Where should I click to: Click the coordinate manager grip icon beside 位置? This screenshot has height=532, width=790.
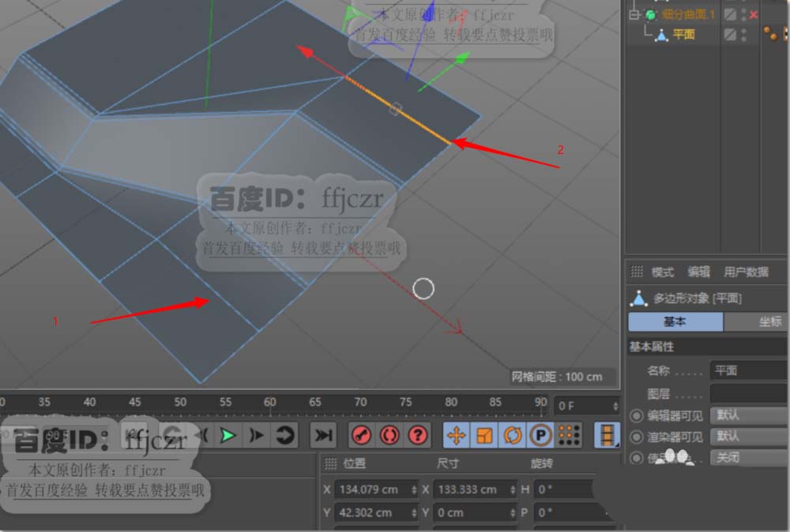coord(330,464)
